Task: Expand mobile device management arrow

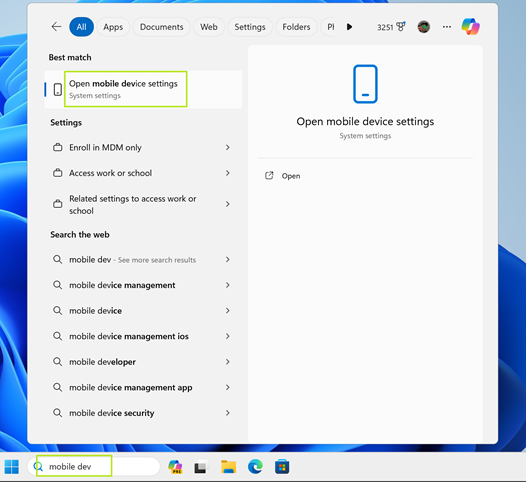Action: [x=227, y=285]
